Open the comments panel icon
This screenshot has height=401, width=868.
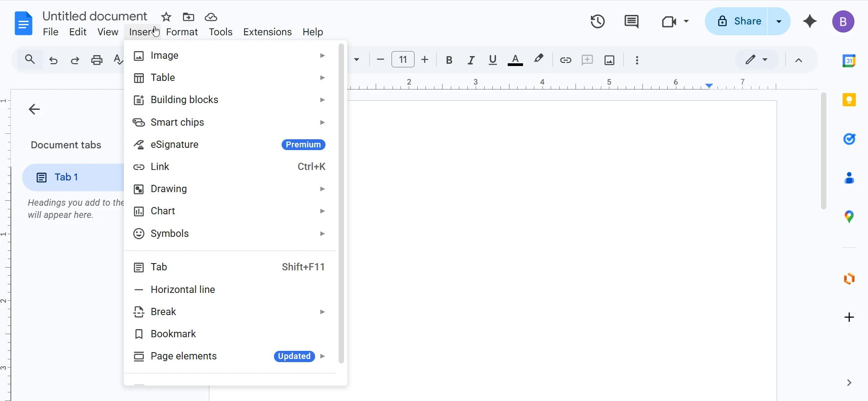(x=632, y=21)
